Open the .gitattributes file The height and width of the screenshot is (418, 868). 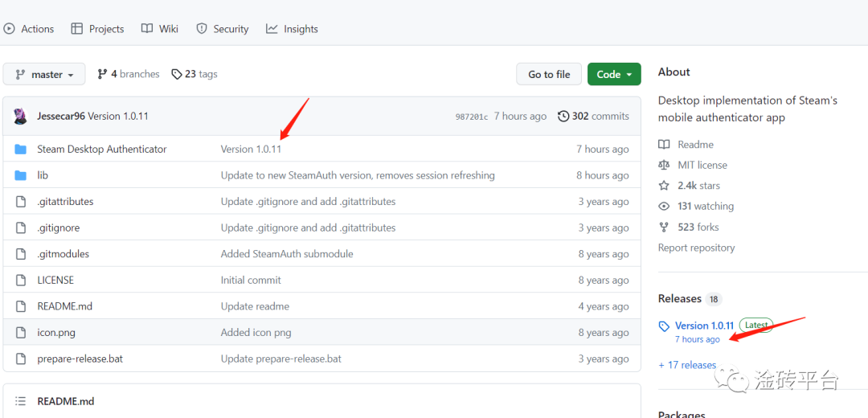point(65,202)
